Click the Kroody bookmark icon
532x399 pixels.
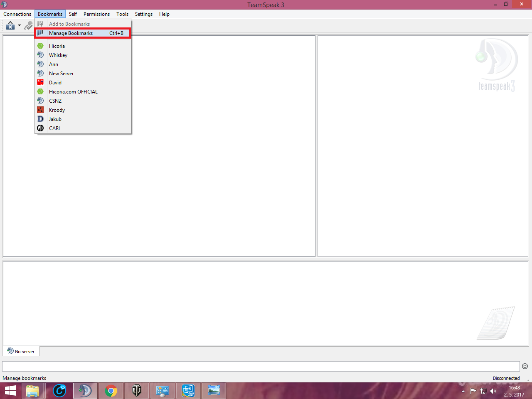point(40,110)
